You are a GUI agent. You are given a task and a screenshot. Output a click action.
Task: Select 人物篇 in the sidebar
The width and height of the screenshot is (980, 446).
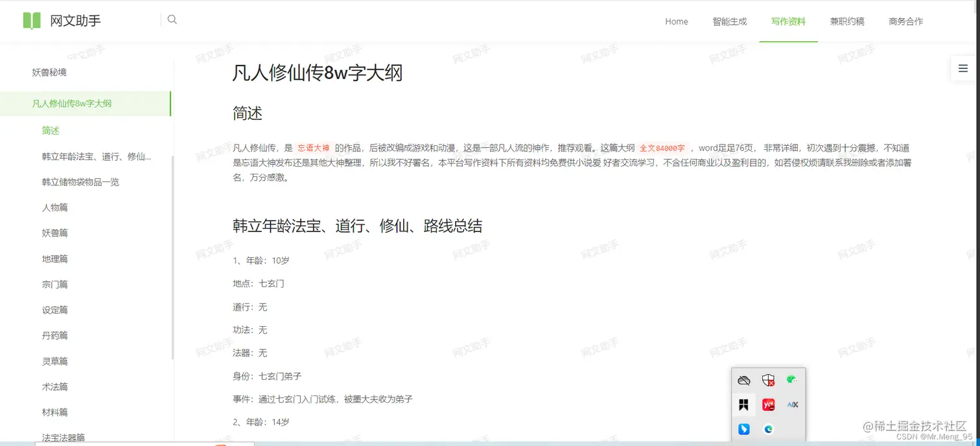tap(55, 207)
